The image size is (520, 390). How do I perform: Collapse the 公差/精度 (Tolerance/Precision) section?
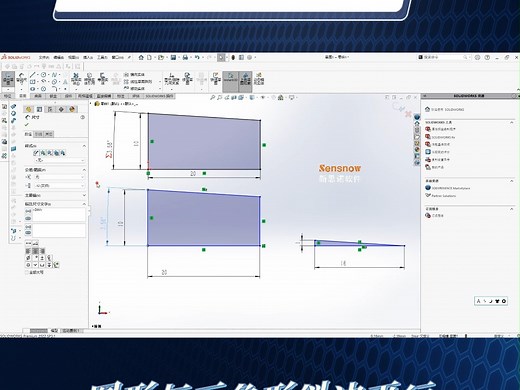(x=84, y=170)
